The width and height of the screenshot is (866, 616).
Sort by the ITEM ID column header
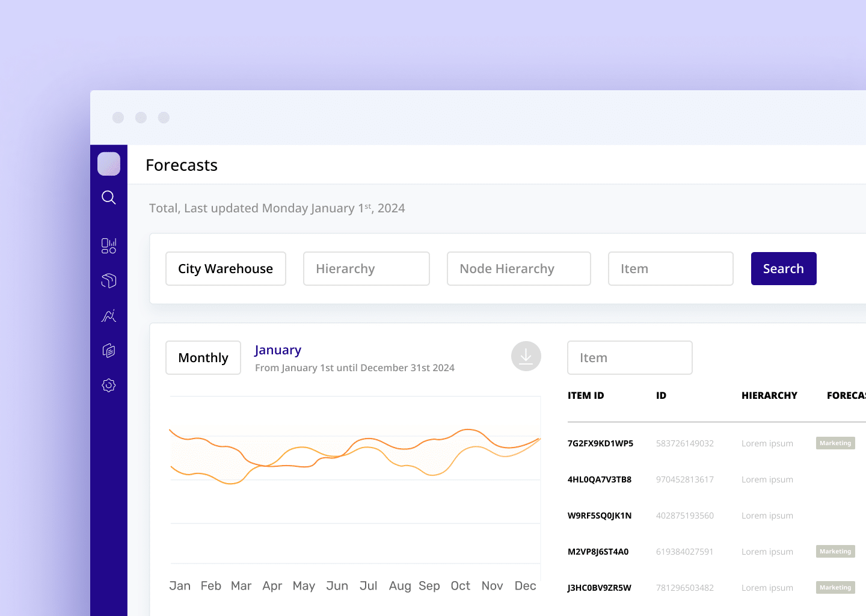(x=586, y=396)
